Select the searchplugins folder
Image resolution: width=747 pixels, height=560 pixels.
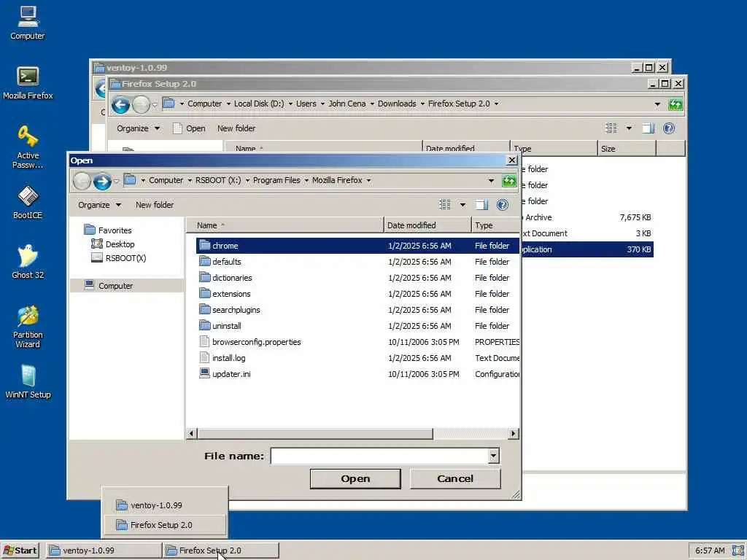[357, 310]
